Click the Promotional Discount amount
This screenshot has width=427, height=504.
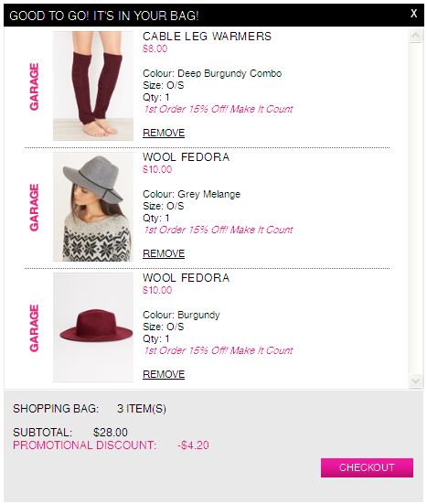194,445
